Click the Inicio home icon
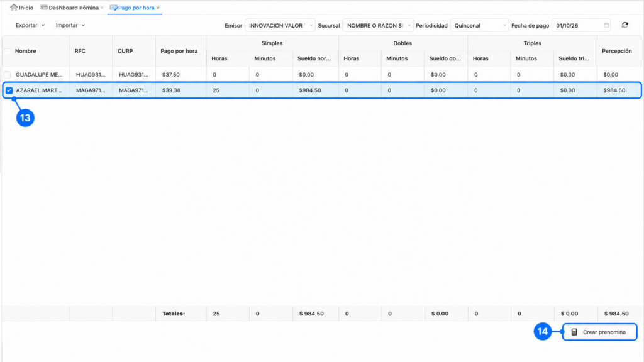The image size is (644, 362). pyautogui.click(x=14, y=8)
